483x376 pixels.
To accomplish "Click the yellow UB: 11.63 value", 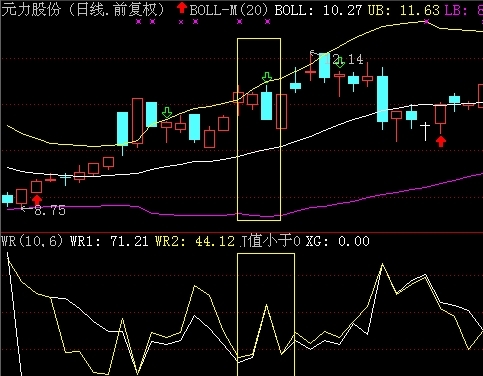I will coord(404,10).
